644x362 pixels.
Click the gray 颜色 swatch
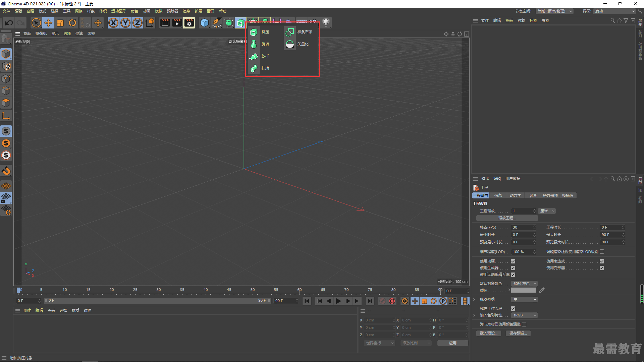click(524, 290)
